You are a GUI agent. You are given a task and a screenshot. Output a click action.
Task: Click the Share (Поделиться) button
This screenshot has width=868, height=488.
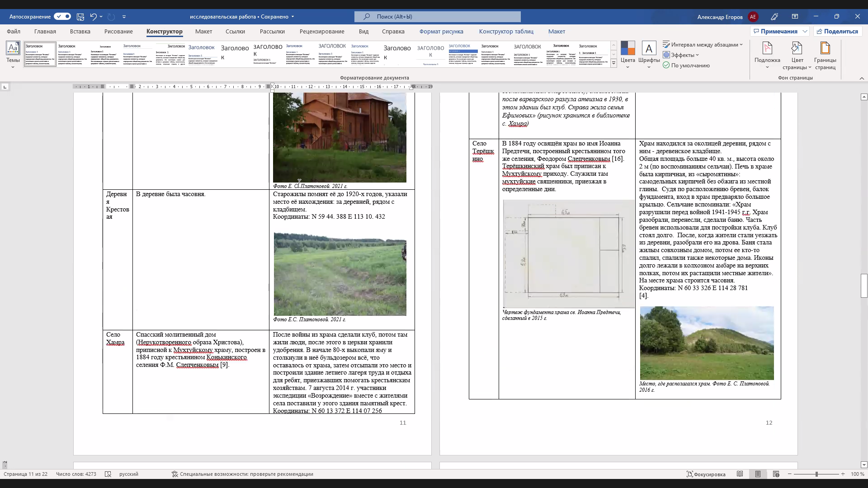837,31
